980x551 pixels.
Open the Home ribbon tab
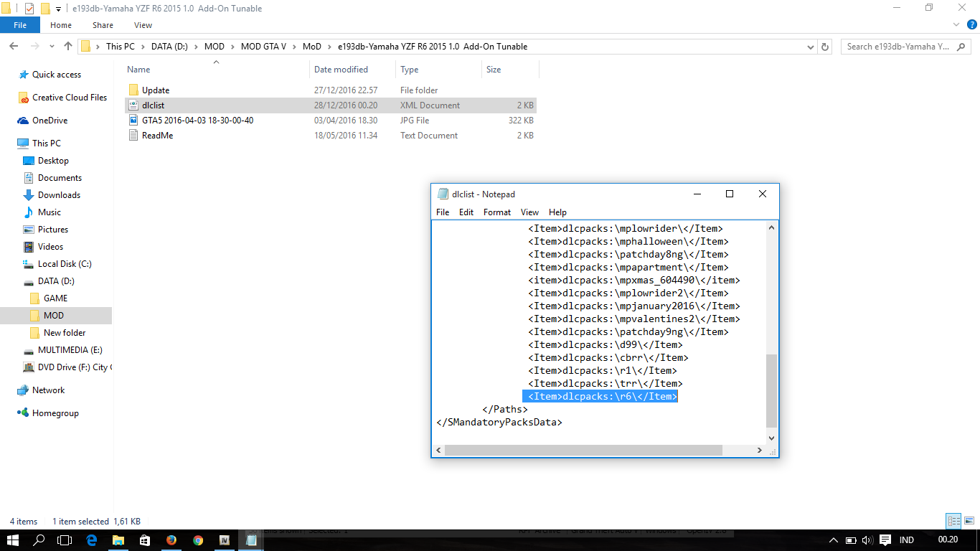coord(61,25)
